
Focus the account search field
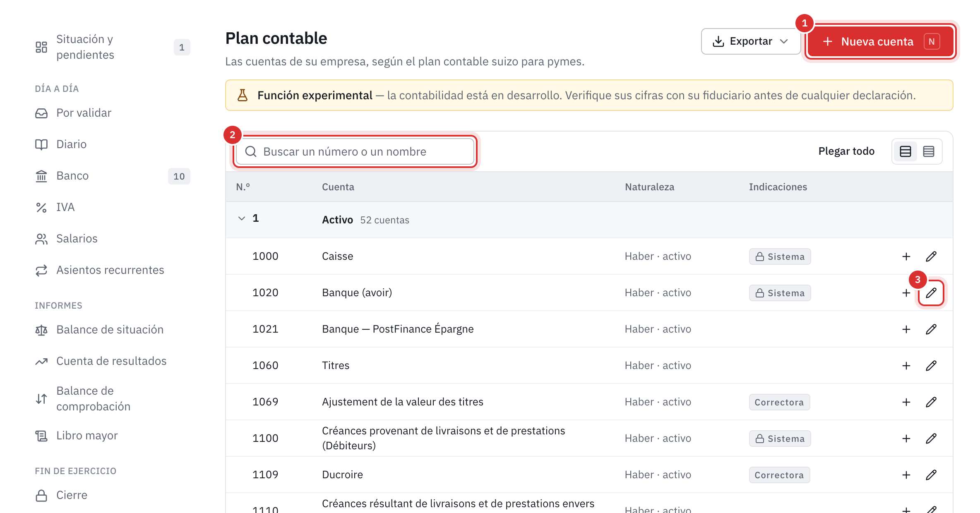355,151
